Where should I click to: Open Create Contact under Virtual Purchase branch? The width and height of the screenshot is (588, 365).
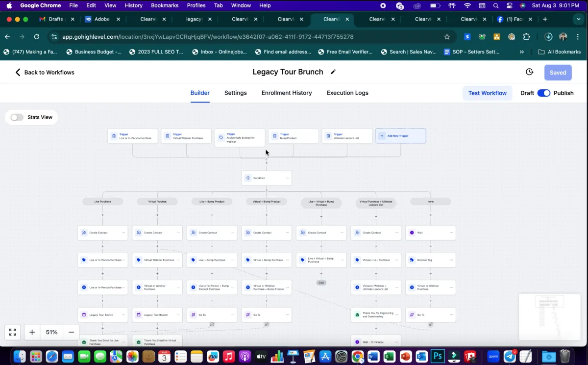tap(157, 233)
